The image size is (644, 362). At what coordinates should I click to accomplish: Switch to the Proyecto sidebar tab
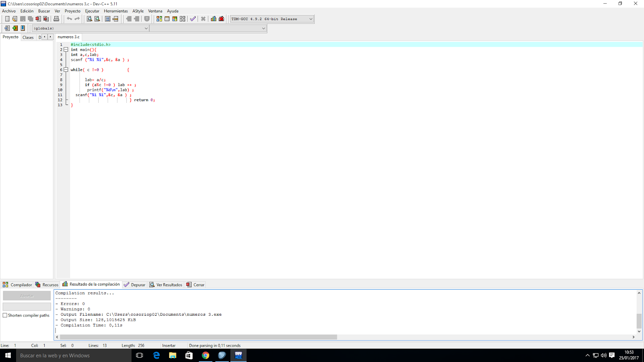[x=10, y=37]
